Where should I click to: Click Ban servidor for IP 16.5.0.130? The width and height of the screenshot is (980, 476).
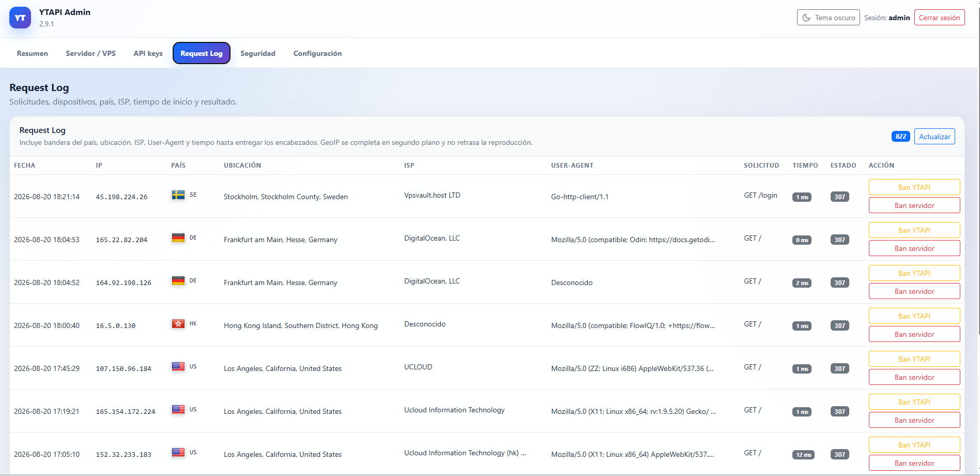tap(914, 334)
